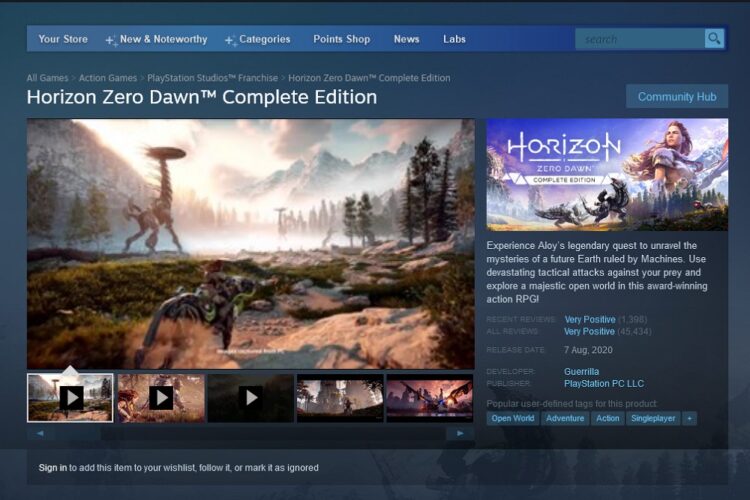750x500 pixels.
Task: Click All Games breadcrumb link
Action: [47, 78]
